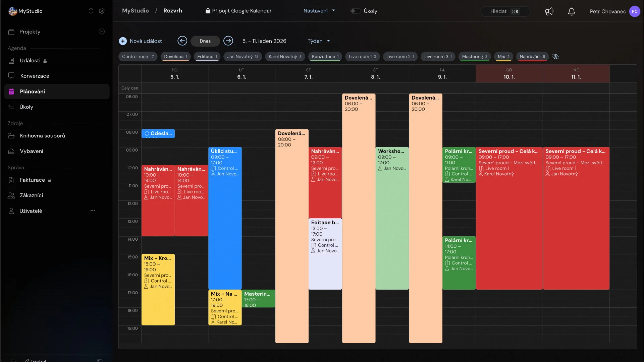Focus the Hledat search field

505,11
